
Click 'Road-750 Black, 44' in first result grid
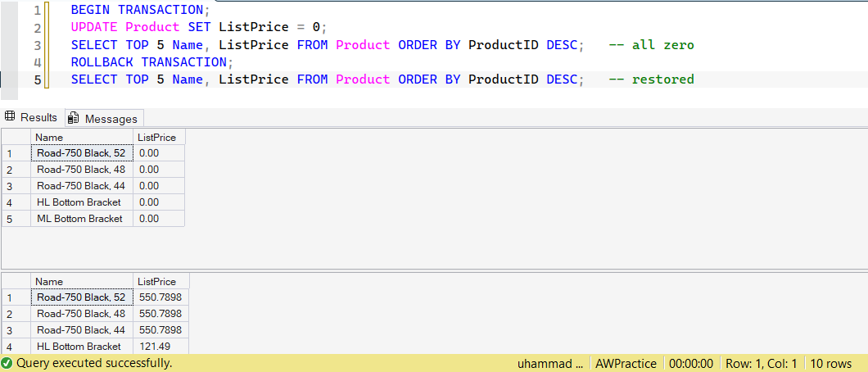(82, 185)
